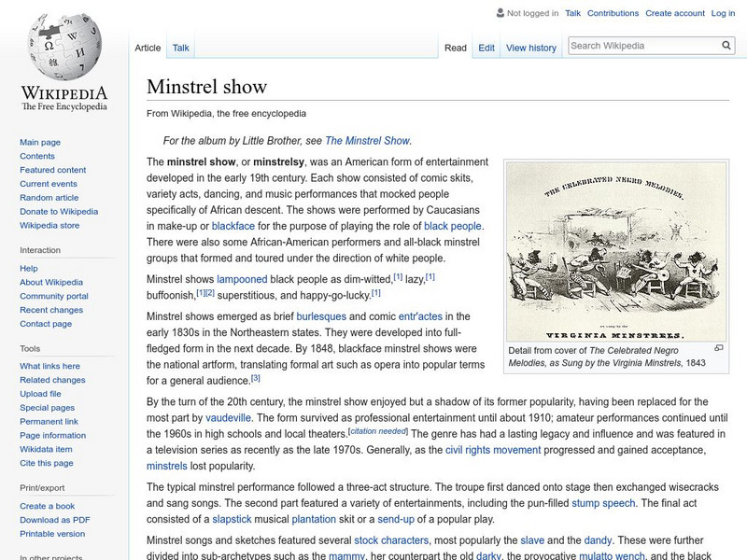
Task: Follow civil rights movement link
Action: click(x=493, y=450)
